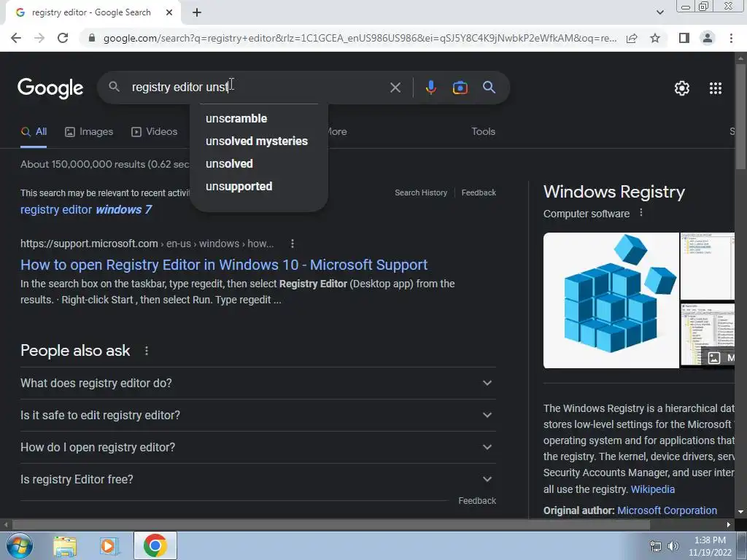The height and width of the screenshot is (560, 747).
Task: Open options dots beside Computer software
Action: click(641, 212)
